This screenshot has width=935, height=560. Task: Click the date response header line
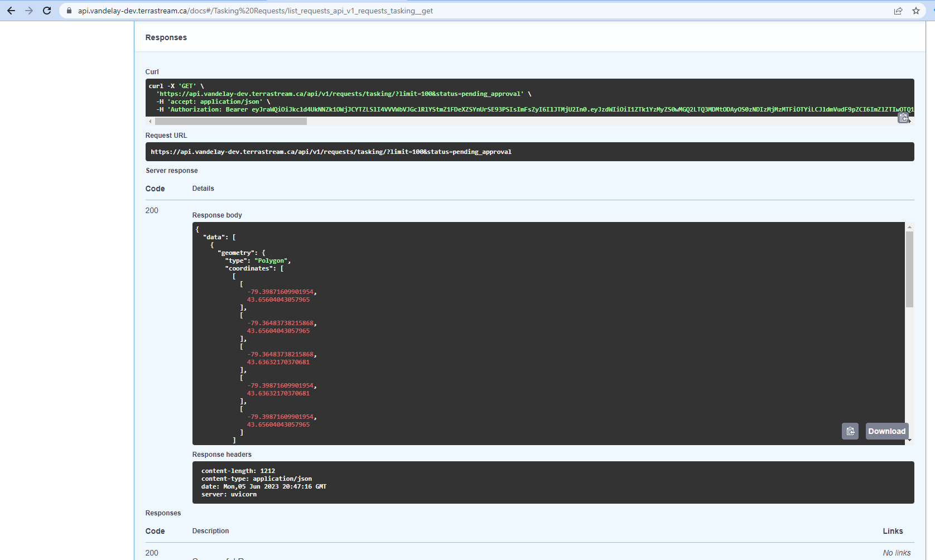point(264,486)
